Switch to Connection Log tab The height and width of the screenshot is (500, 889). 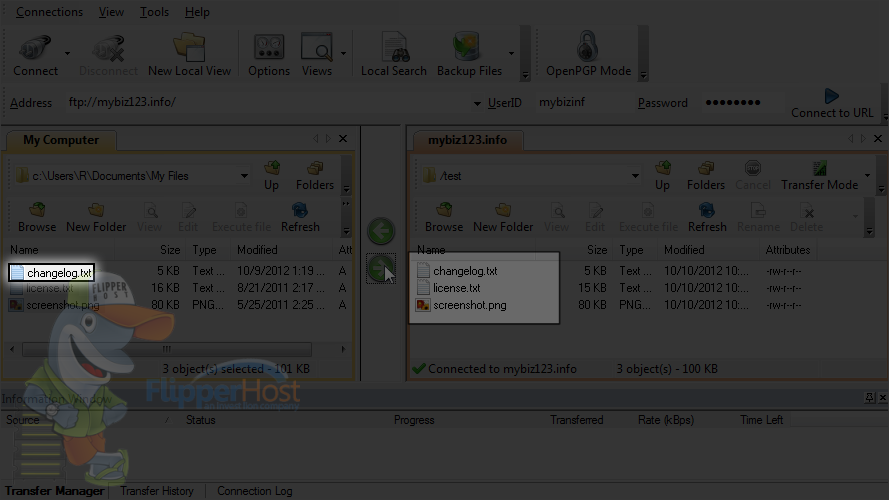tap(255, 491)
